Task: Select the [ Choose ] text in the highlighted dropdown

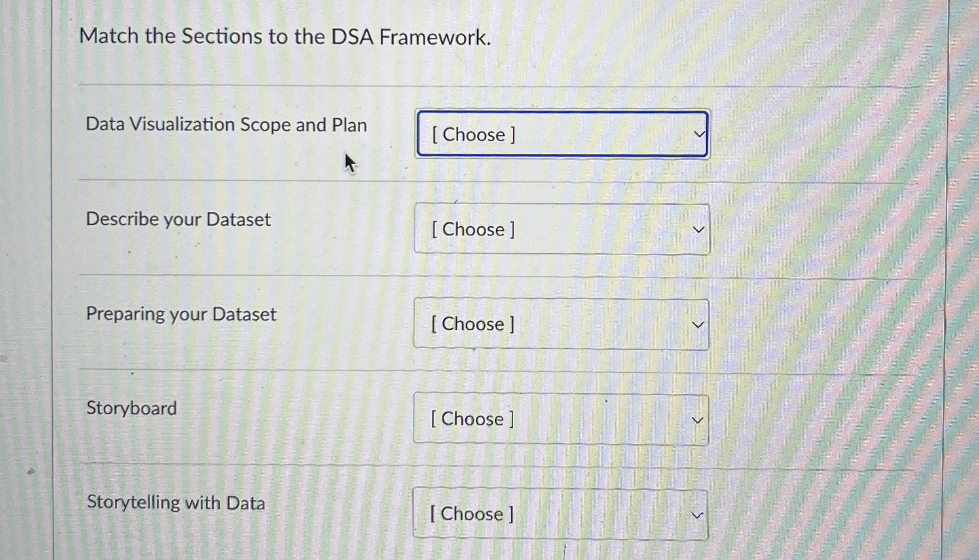Action: 473,135
